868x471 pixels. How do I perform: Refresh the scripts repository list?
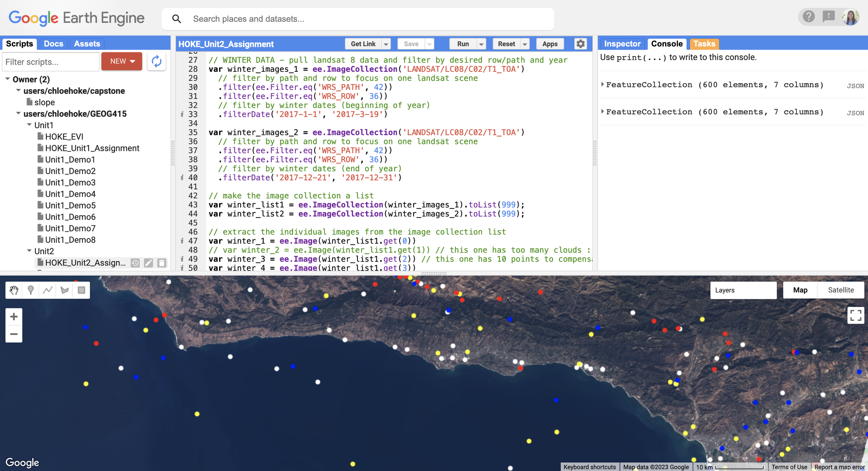coord(157,62)
